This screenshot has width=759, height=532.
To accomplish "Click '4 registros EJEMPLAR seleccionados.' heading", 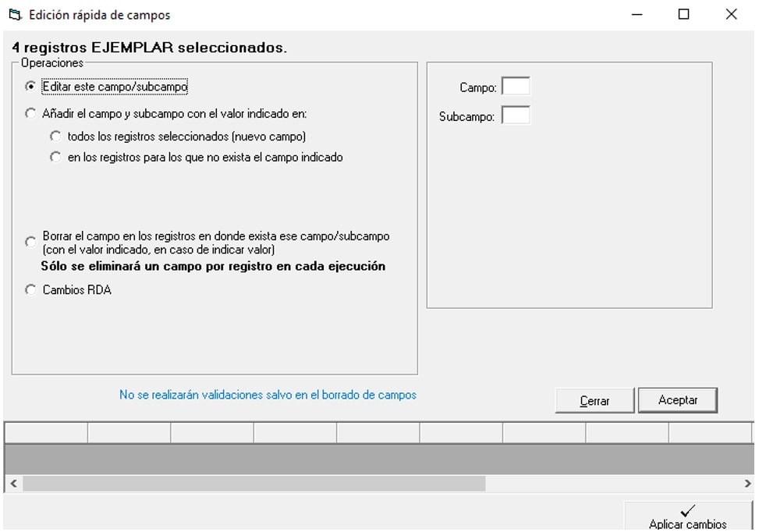I will click(149, 48).
